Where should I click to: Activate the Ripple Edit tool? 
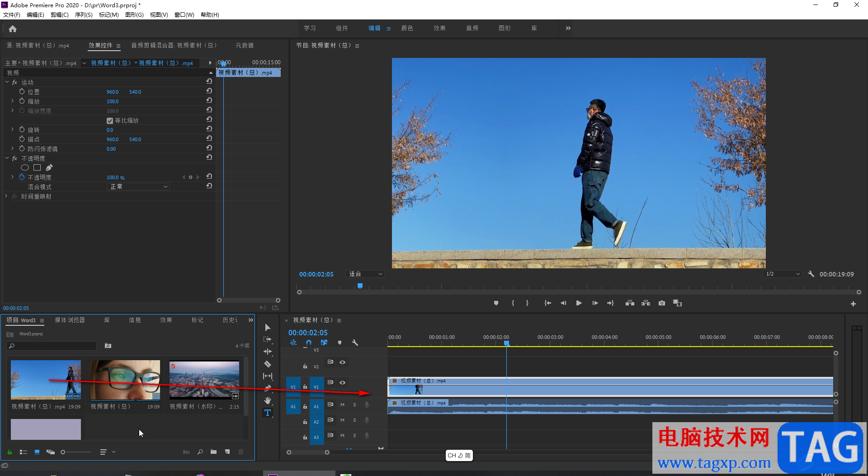click(268, 352)
